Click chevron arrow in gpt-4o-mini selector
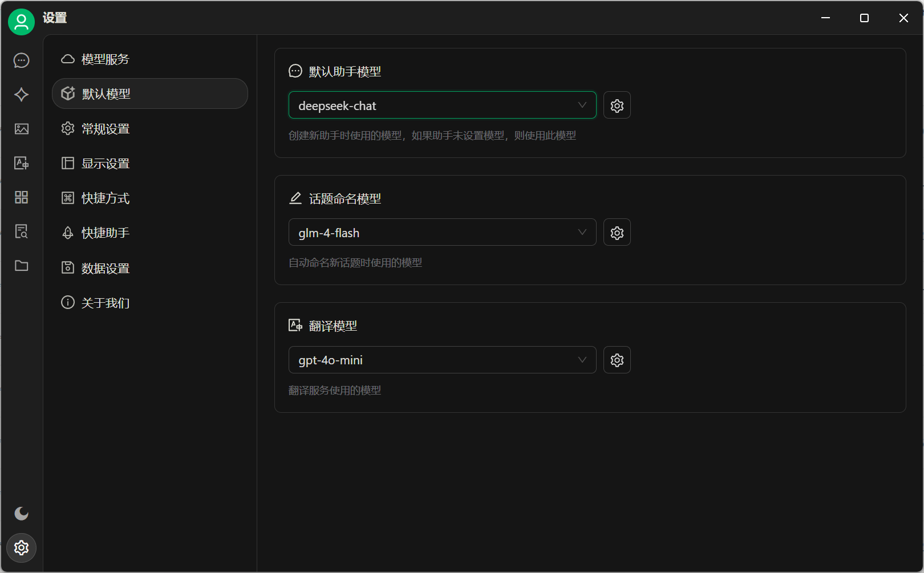 coord(582,360)
